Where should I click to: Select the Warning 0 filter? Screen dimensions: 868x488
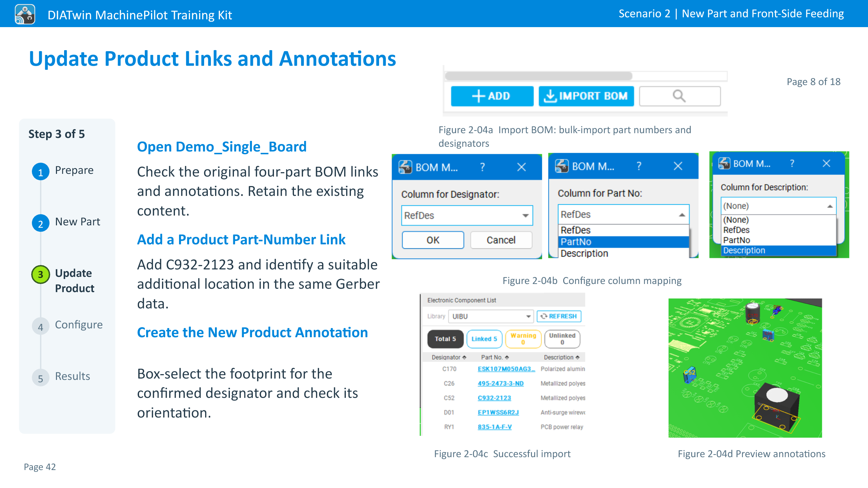[x=523, y=339]
